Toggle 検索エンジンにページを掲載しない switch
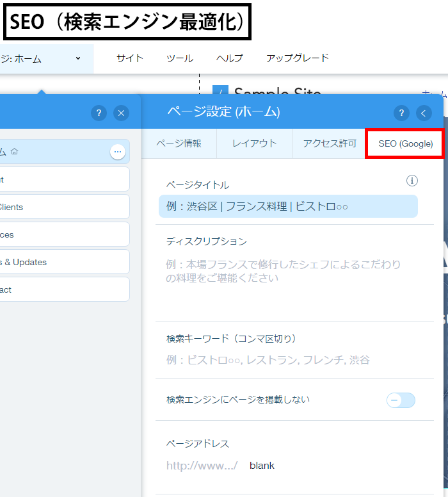This screenshot has height=497, width=448. point(401,400)
